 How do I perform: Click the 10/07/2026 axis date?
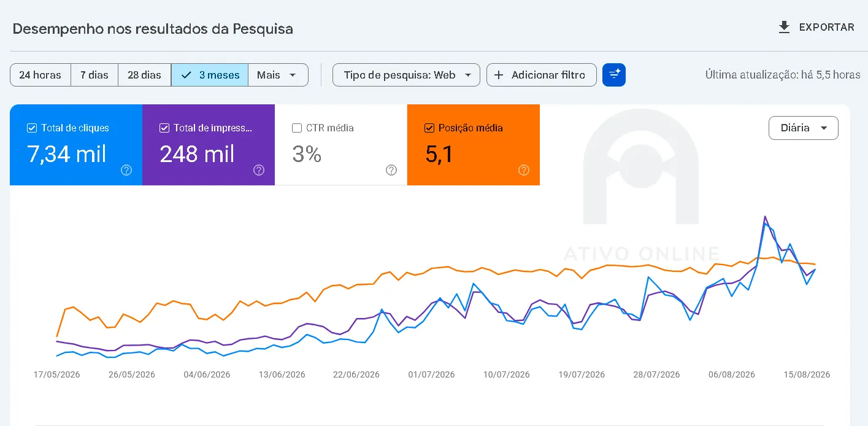click(x=507, y=374)
